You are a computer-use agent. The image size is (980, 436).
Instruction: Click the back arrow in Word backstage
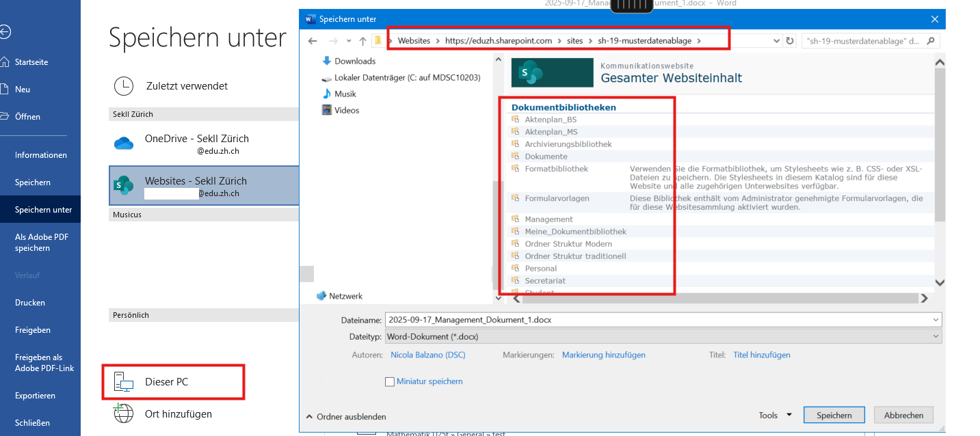pos(6,31)
